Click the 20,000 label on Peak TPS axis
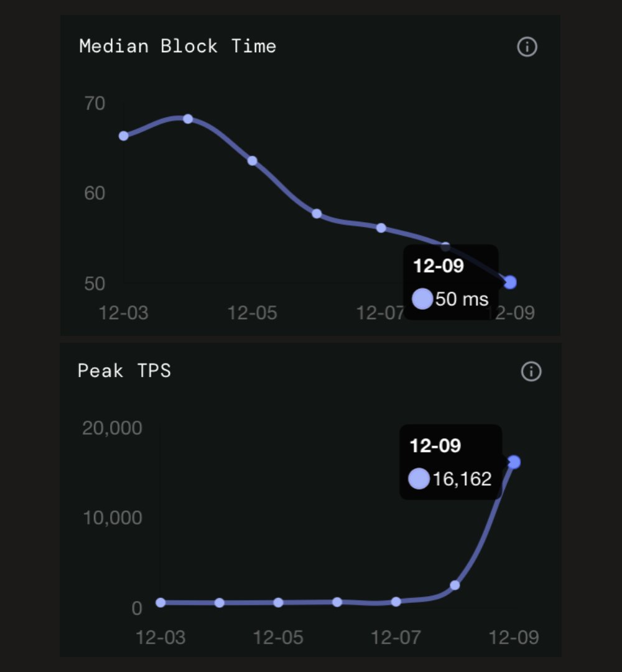 point(113,428)
